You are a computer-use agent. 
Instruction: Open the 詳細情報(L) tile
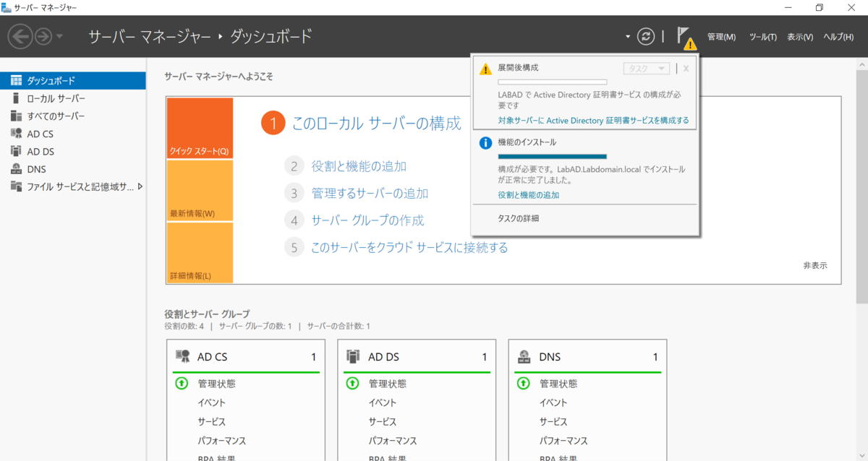(x=200, y=253)
